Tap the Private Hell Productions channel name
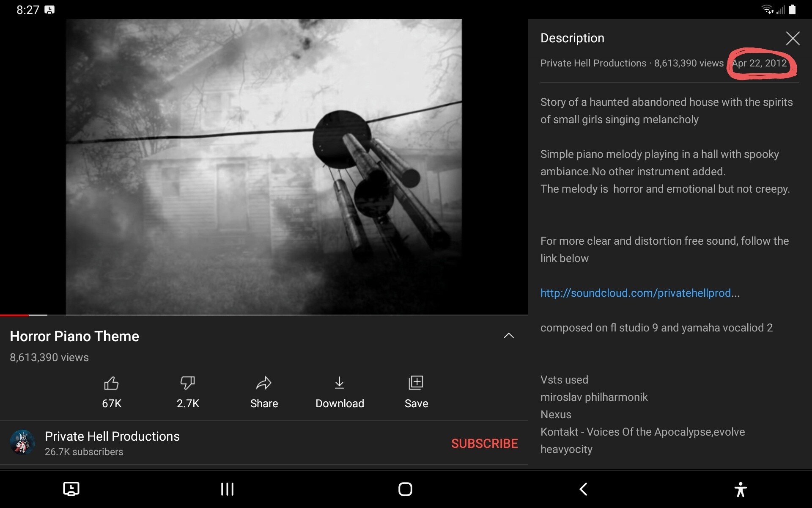Viewport: 812px width, 508px height. click(x=112, y=436)
